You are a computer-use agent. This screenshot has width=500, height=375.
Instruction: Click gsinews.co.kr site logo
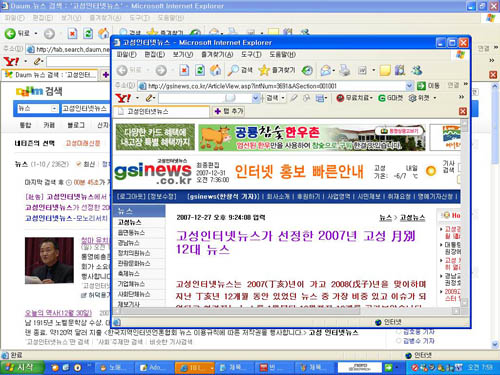(x=153, y=172)
